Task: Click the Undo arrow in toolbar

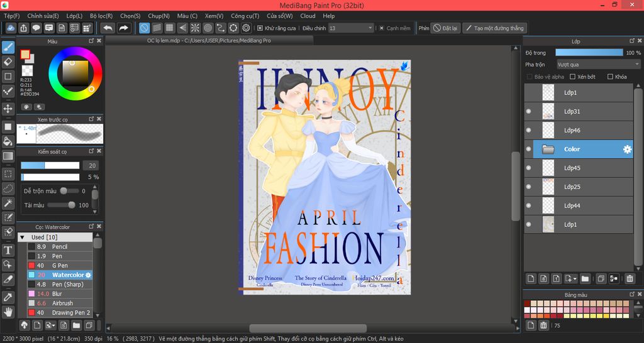Action: click(108, 28)
